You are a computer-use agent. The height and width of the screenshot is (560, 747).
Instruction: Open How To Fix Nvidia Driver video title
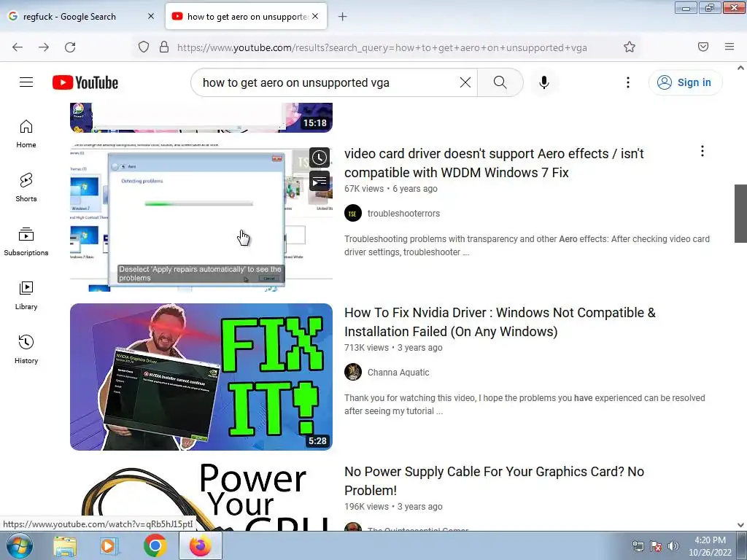coord(500,322)
